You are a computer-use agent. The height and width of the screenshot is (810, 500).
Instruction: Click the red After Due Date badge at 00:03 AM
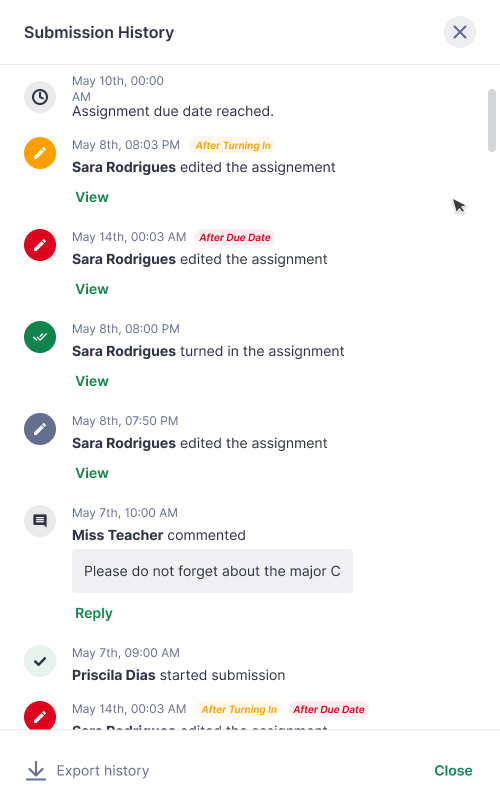tap(235, 237)
